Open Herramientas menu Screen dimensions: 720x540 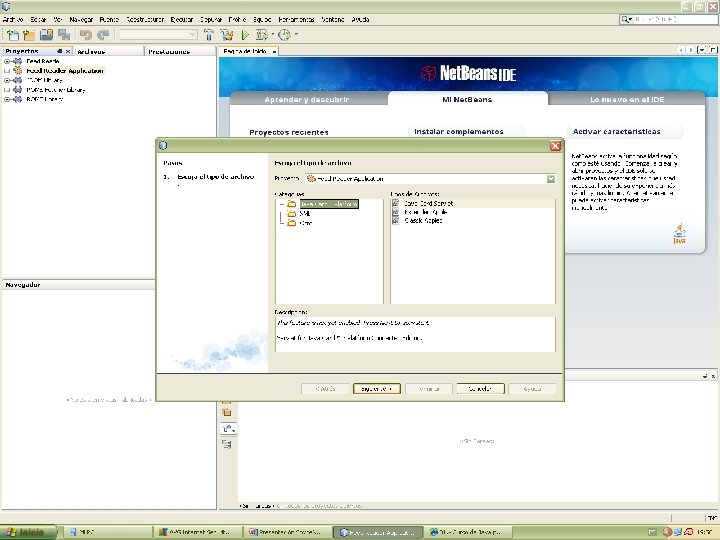[x=296, y=19]
